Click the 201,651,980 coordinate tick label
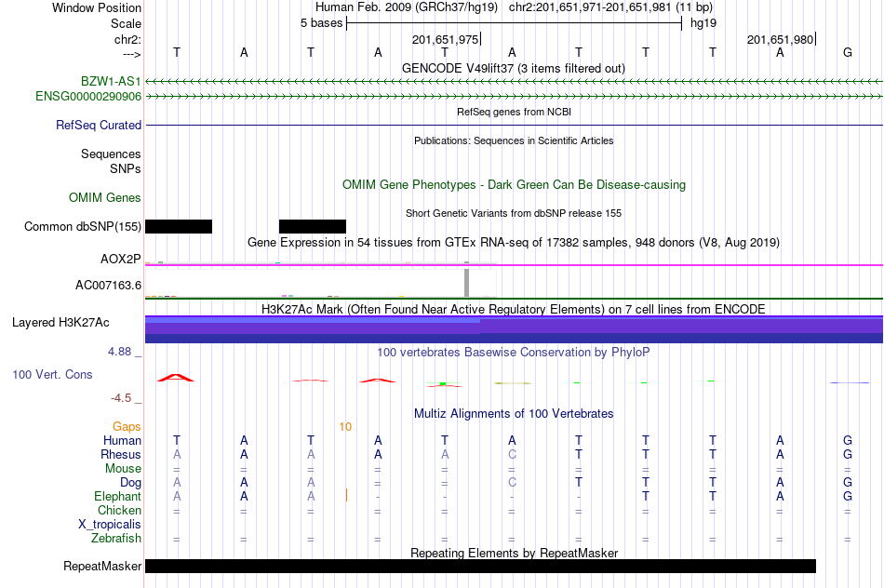 (781, 39)
